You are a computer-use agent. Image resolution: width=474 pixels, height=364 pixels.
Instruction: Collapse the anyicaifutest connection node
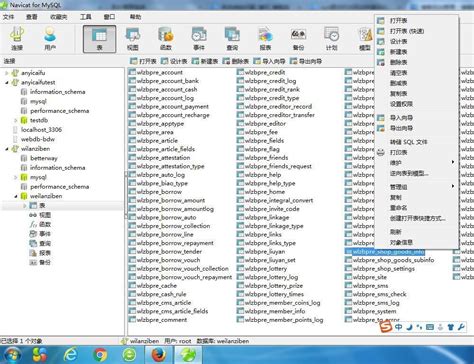tap(7, 82)
